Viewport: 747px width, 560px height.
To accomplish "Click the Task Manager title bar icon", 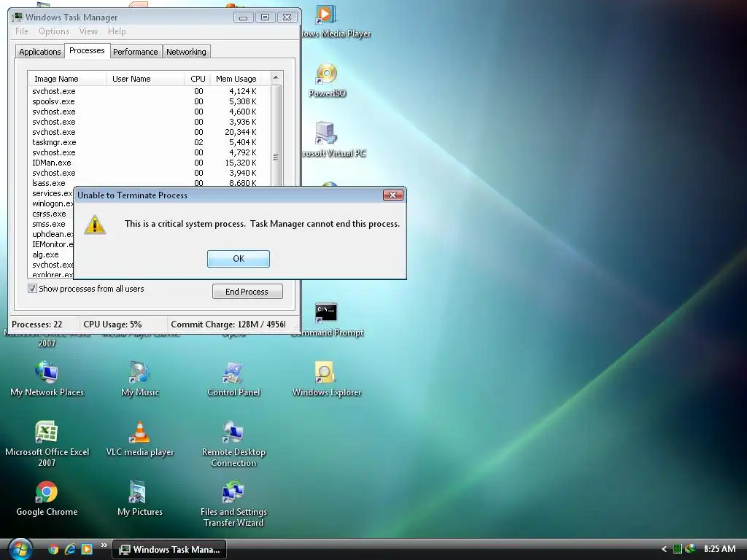I will [18, 17].
